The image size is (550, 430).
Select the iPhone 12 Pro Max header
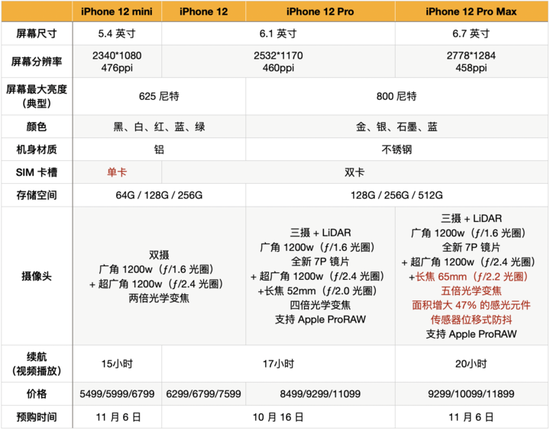pyautogui.click(x=471, y=12)
